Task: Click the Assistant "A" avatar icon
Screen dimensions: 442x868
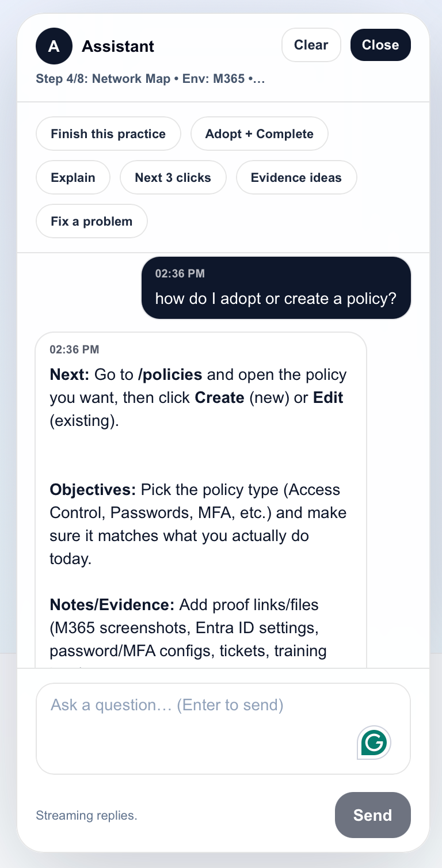Action: (54, 46)
